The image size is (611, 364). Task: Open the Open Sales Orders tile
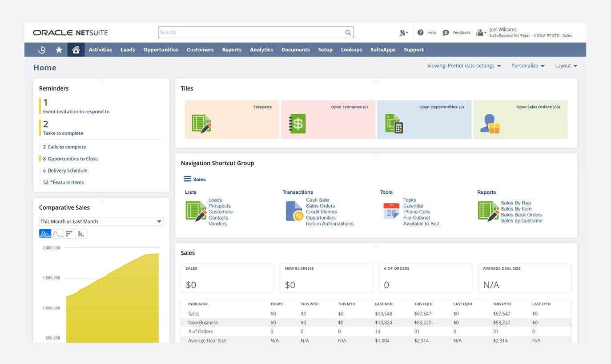pos(520,120)
